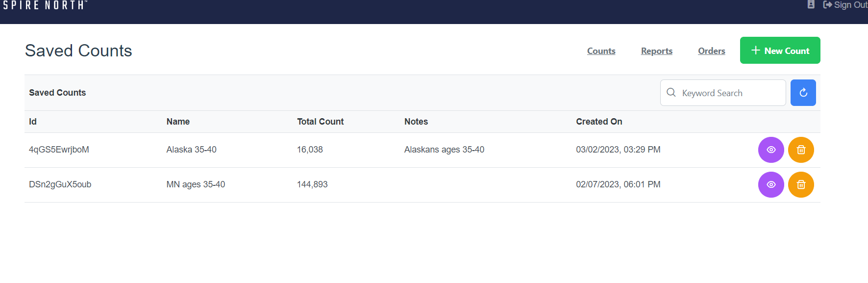Click the Notes column header
Image resolution: width=868 pixels, height=283 pixels.
coord(416,122)
